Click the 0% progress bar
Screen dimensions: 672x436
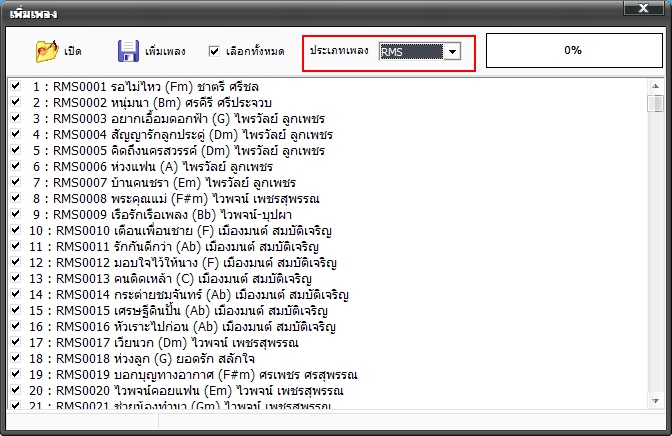tap(572, 50)
